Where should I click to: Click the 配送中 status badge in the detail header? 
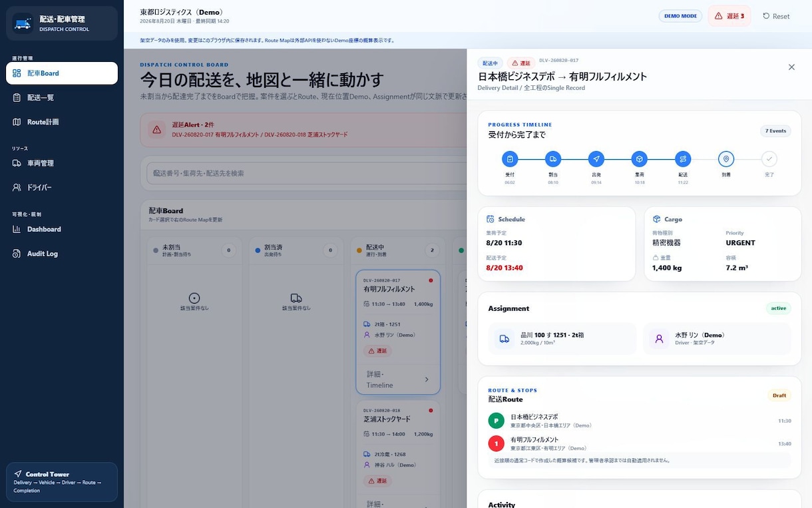(490, 63)
